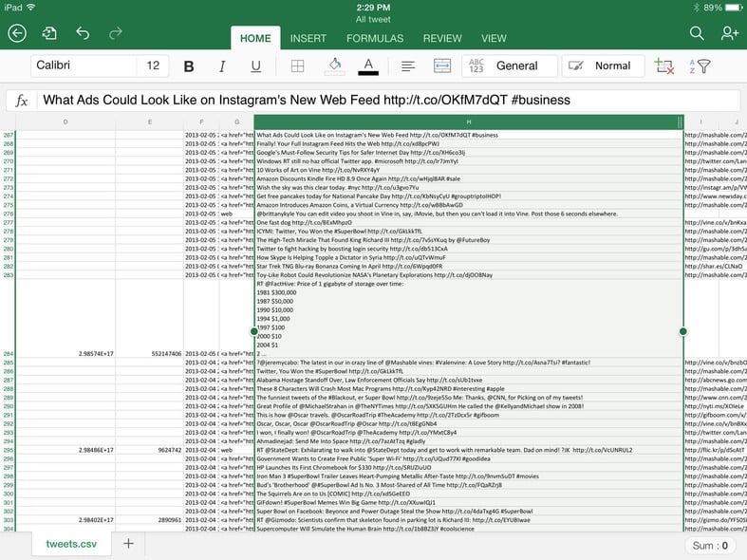
Task: Share workbook with add-person icon
Action: (x=729, y=33)
